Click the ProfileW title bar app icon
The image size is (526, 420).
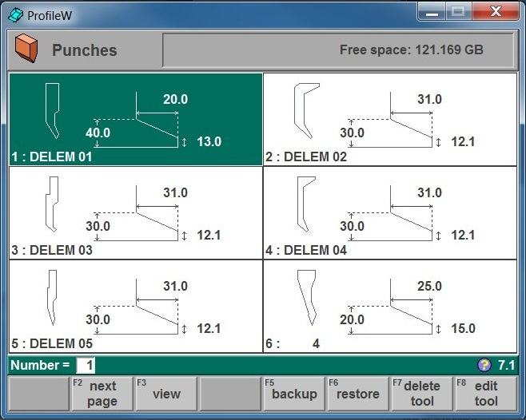pos(14,13)
